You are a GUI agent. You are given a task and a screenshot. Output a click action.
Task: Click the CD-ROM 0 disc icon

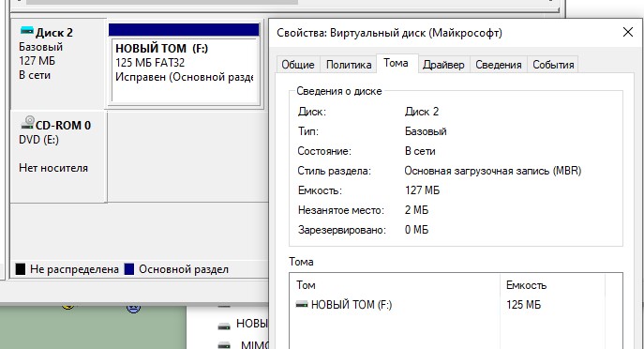point(27,122)
